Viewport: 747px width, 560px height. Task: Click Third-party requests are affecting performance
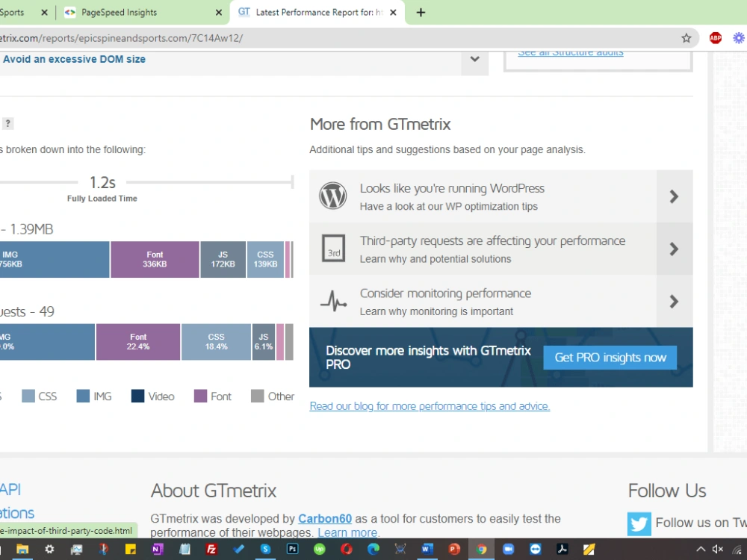492,241
